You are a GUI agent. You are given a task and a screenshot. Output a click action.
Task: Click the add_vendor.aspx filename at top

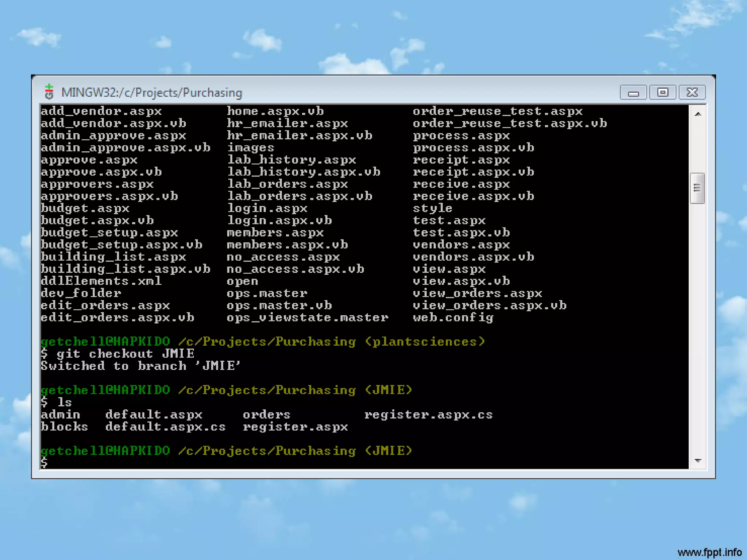tap(101, 111)
